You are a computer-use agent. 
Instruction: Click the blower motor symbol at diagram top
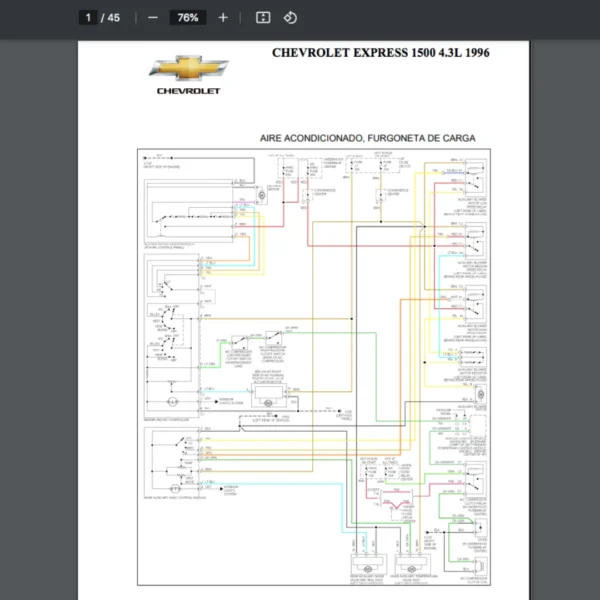pyautogui.click(x=261, y=193)
